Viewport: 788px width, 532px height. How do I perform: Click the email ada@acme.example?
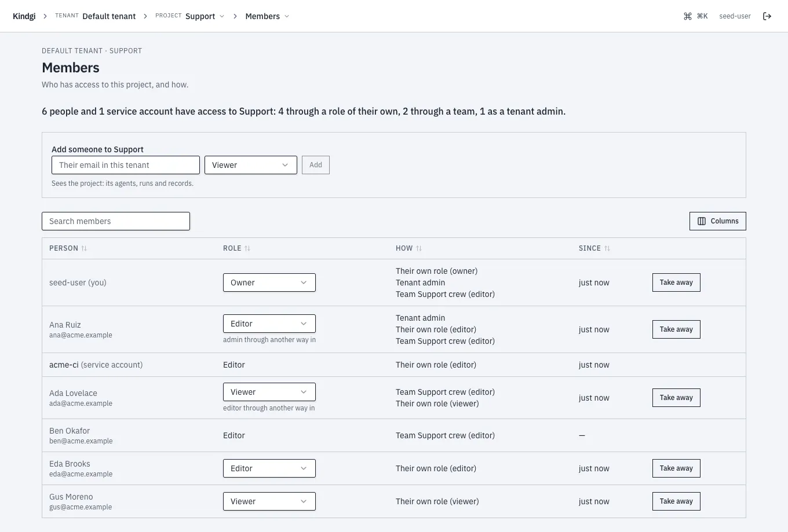point(81,403)
